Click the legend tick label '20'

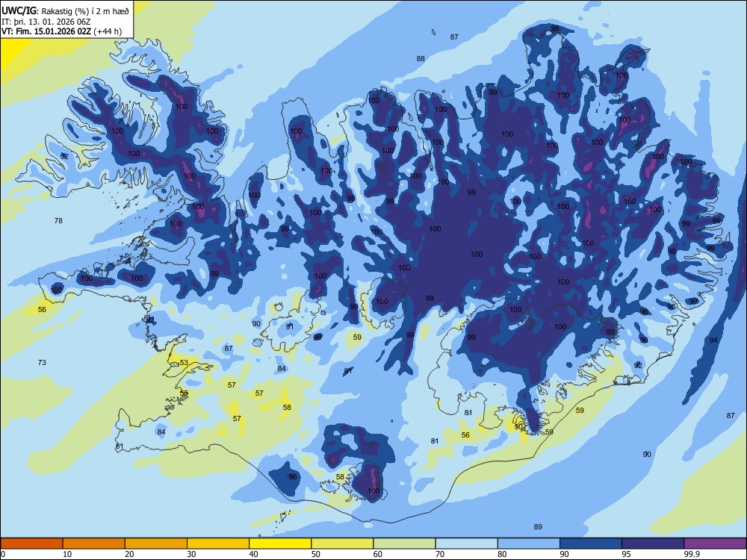click(x=129, y=554)
